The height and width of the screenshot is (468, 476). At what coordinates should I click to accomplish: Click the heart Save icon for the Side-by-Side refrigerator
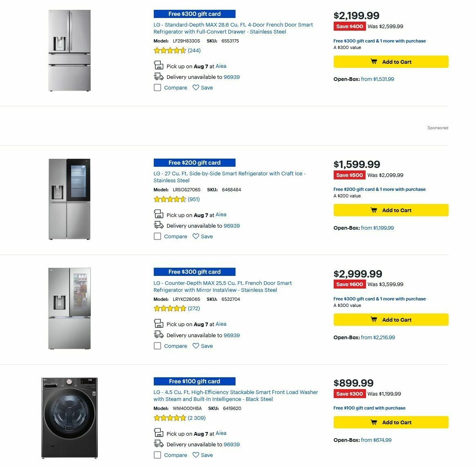point(196,236)
